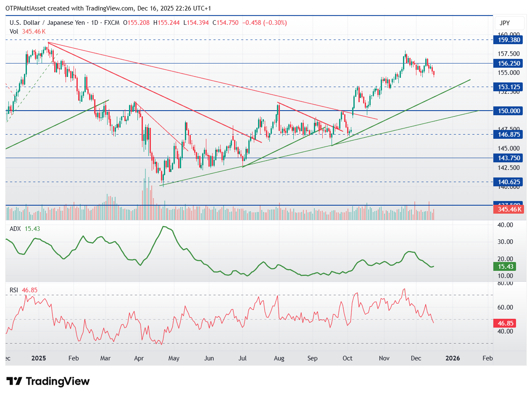Viewport: 532px width, 397px height.
Task: Click the red current-price label 345.46K
Action: pos(508,209)
